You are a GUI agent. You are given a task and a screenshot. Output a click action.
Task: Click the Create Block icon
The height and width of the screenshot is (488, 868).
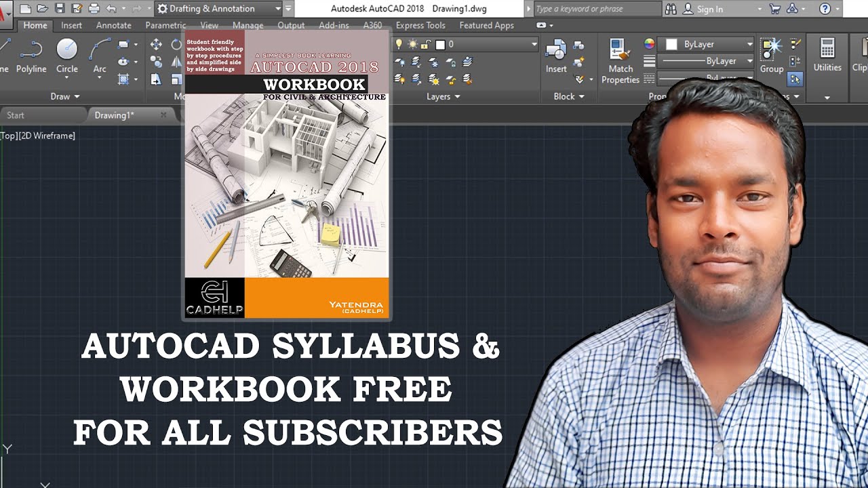579,45
